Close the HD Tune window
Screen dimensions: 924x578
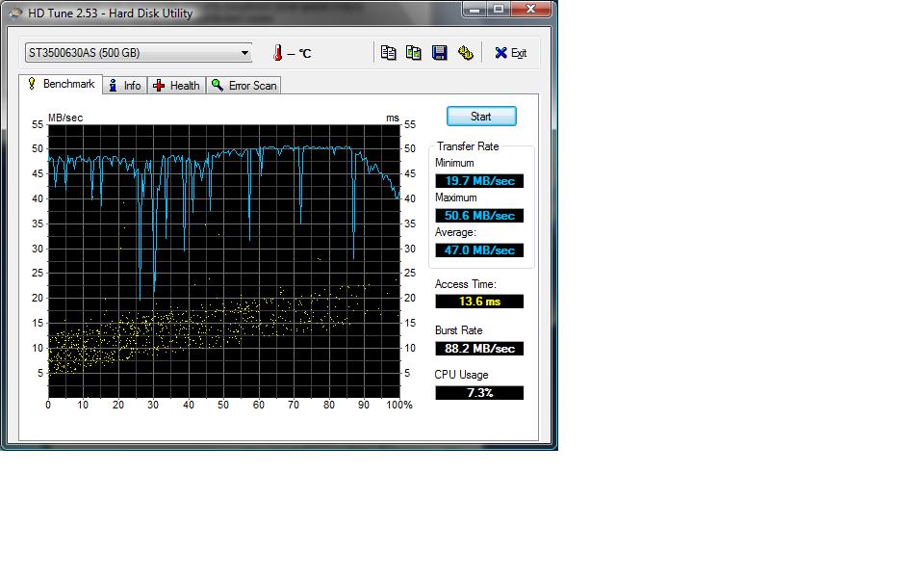click(530, 9)
